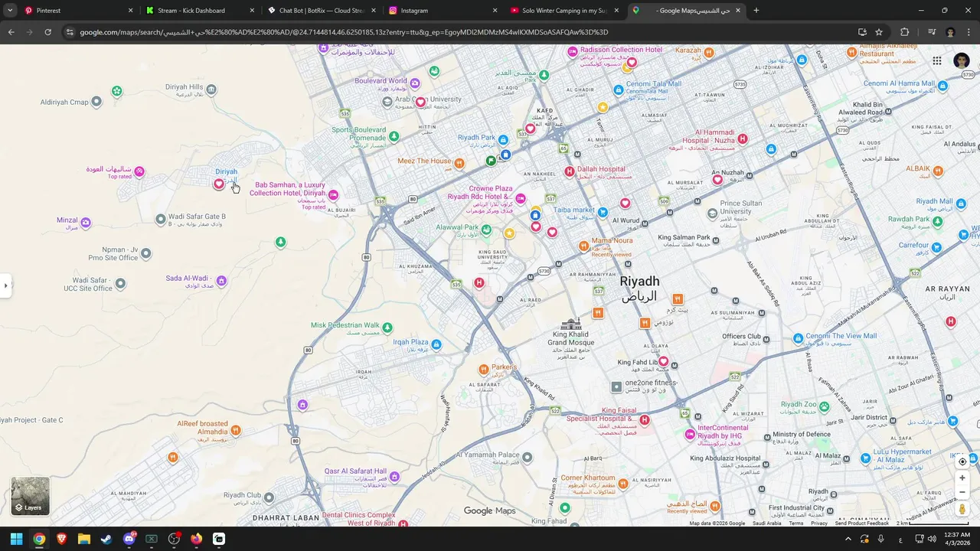980x551 pixels.
Task: Click the Riyadh Park shopping marker
Action: pyautogui.click(x=503, y=140)
